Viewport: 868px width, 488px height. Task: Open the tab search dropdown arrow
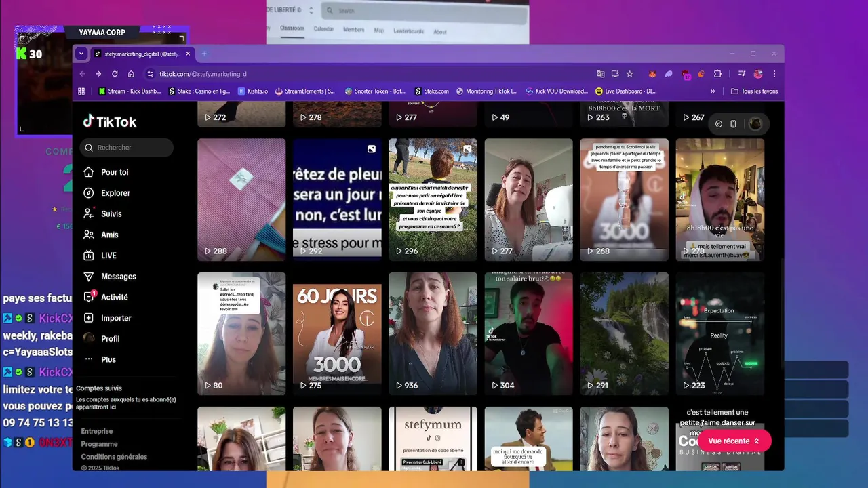tap(81, 54)
